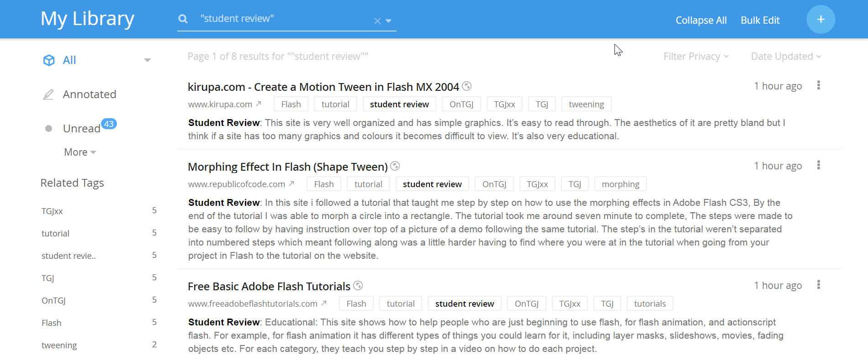Click the globe icon beside Morphing Effect title

395,166
